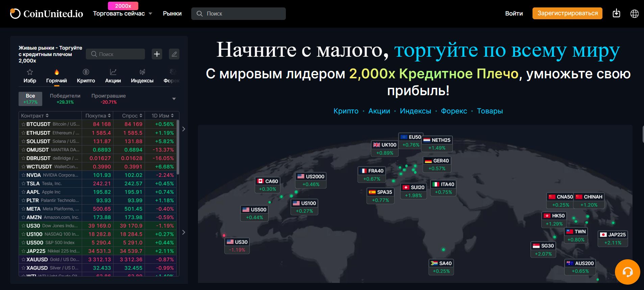Open the Форекс link under headline
The width and height of the screenshot is (644, 290).
point(454,111)
